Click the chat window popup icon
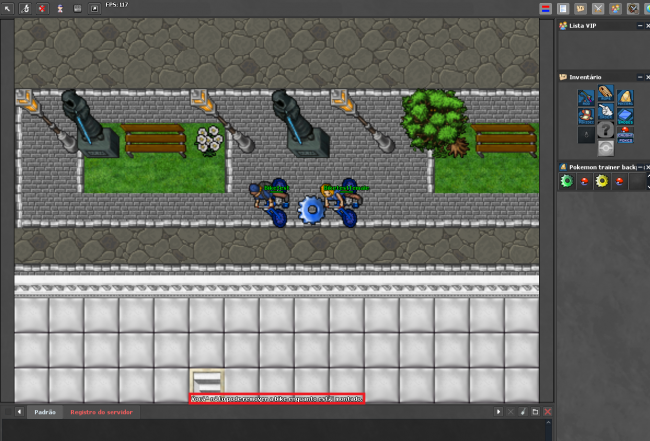Image resolution: width=650 pixels, height=441 pixels. click(535, 412)
